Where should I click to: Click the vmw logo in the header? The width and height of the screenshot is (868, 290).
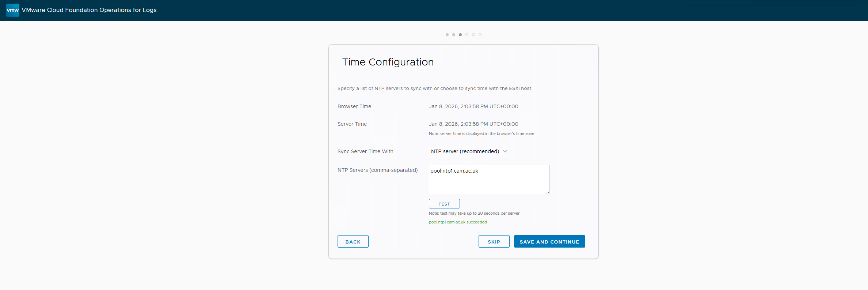click(x=13, y=10)
